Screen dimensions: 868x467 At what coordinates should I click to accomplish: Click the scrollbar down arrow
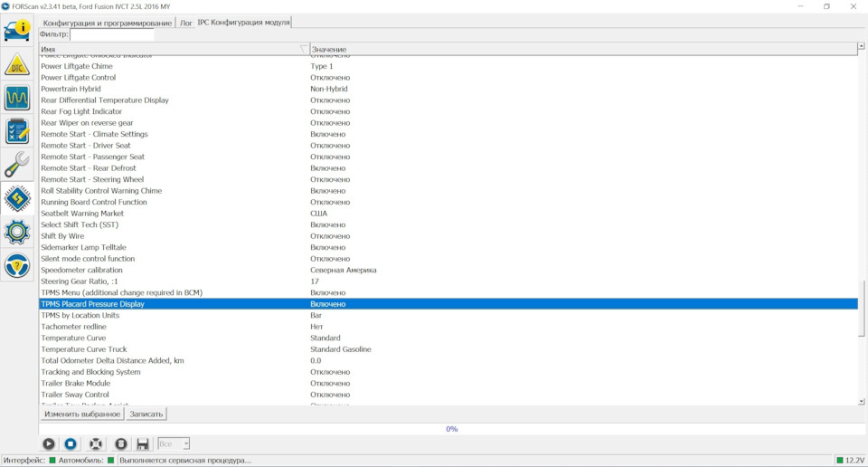861,401
